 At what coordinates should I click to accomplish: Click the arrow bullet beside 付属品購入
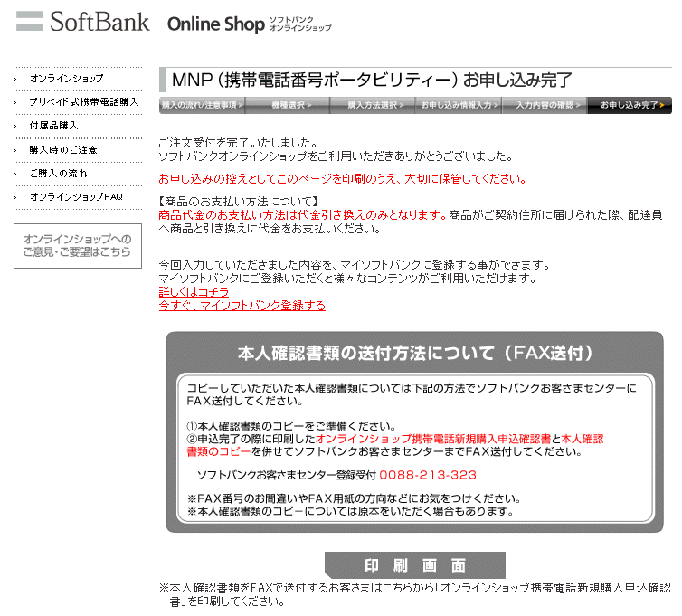(15, 126)
